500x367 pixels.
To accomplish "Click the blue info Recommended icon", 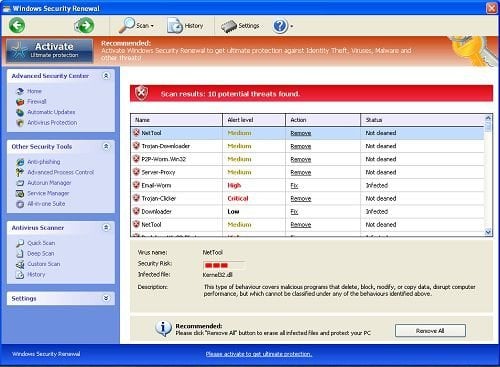I will coord(163,328).
